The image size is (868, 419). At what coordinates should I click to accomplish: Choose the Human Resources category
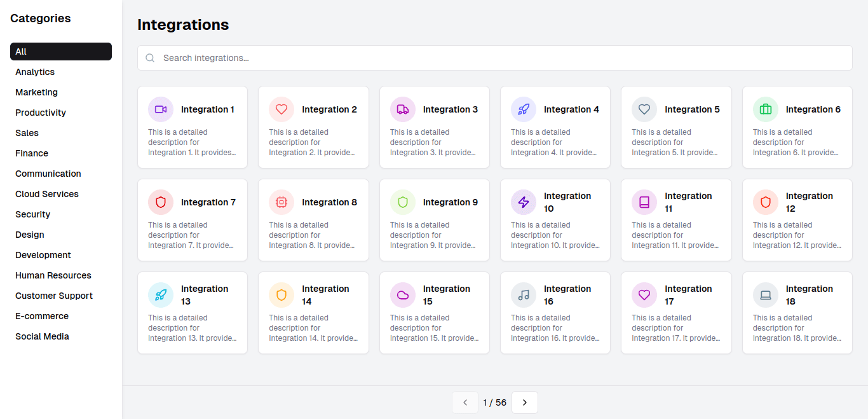[x=53, y=275]
